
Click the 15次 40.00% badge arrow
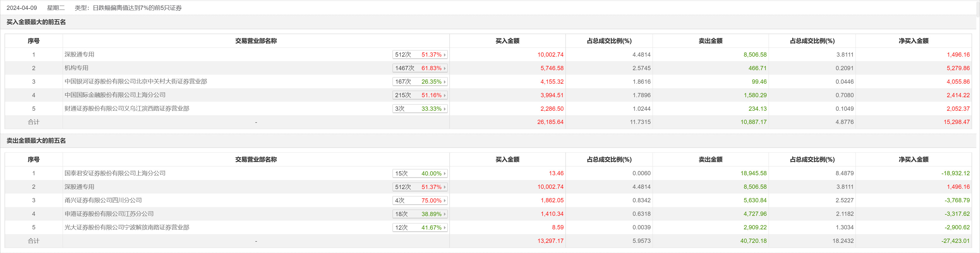[x=444, y=174]
